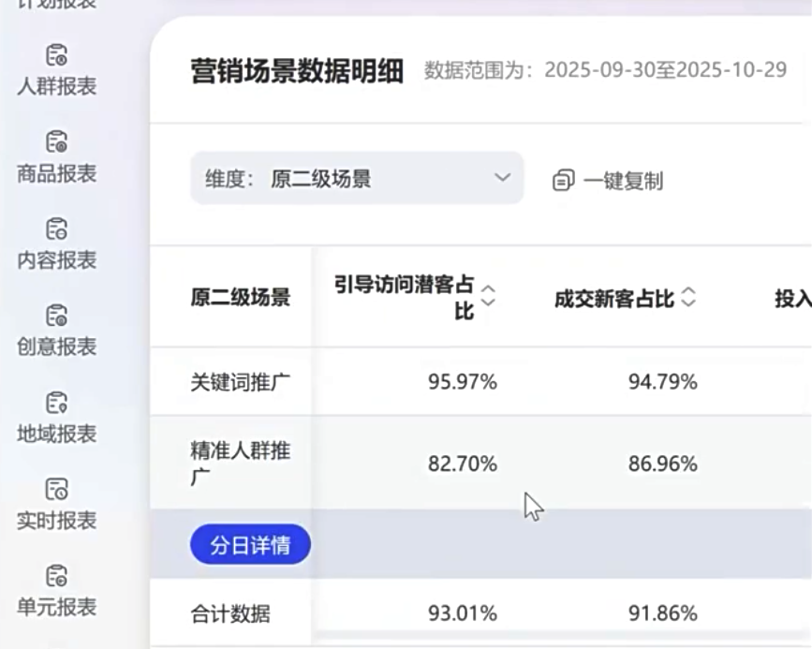
Task: Click 一键复制 text link
Action: [x=623, y=181]
